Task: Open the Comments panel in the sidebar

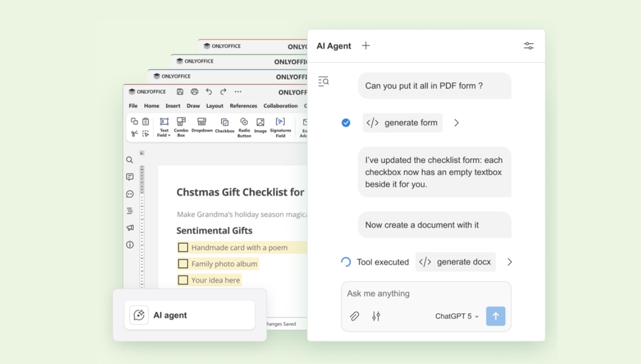Action: 129,177
